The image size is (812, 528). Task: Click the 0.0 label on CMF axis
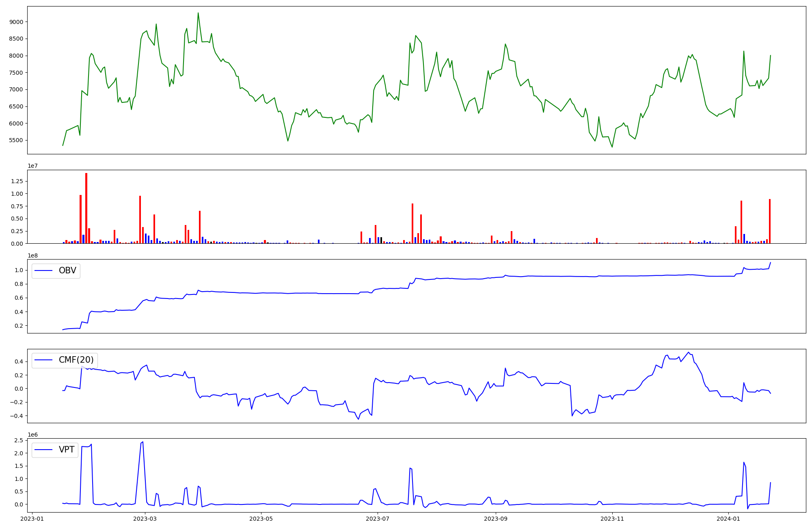click(19, 389)
